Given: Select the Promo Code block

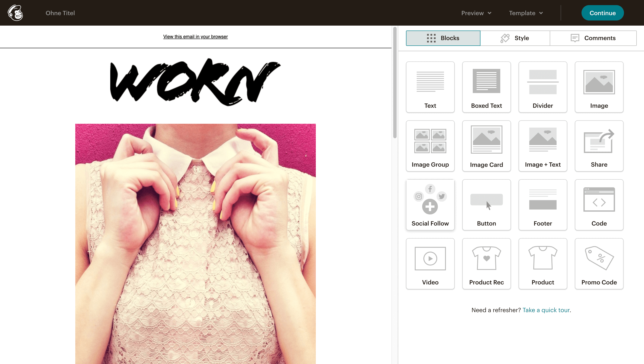Looking at the screenshot, I should point(599,264).
